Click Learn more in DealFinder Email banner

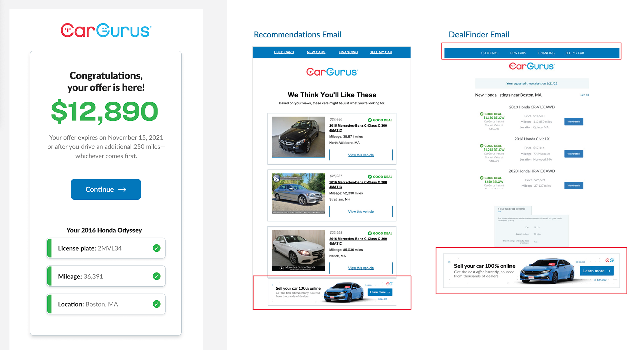[x=597, y=271]
